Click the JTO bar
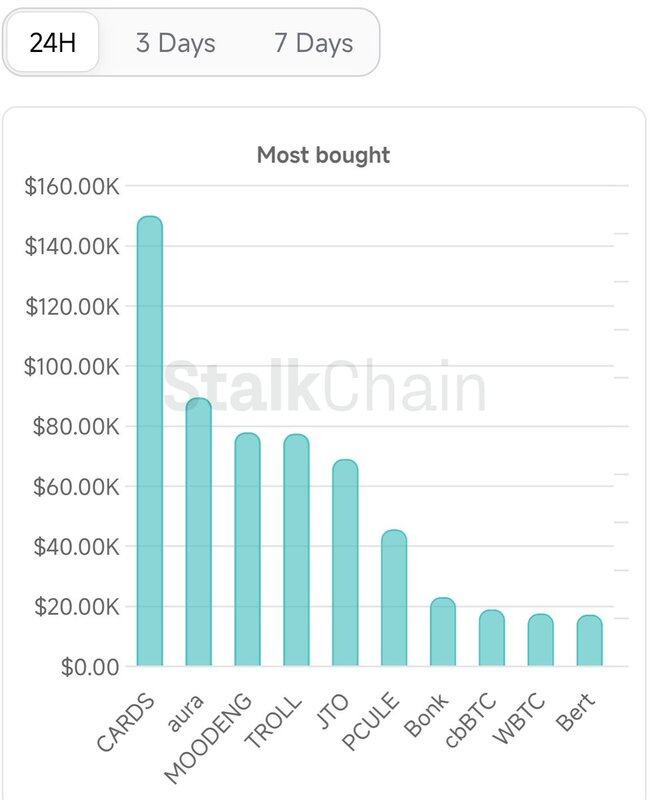Image resolution: width=654 pixels, height=800 pixels. click(345, 563)
